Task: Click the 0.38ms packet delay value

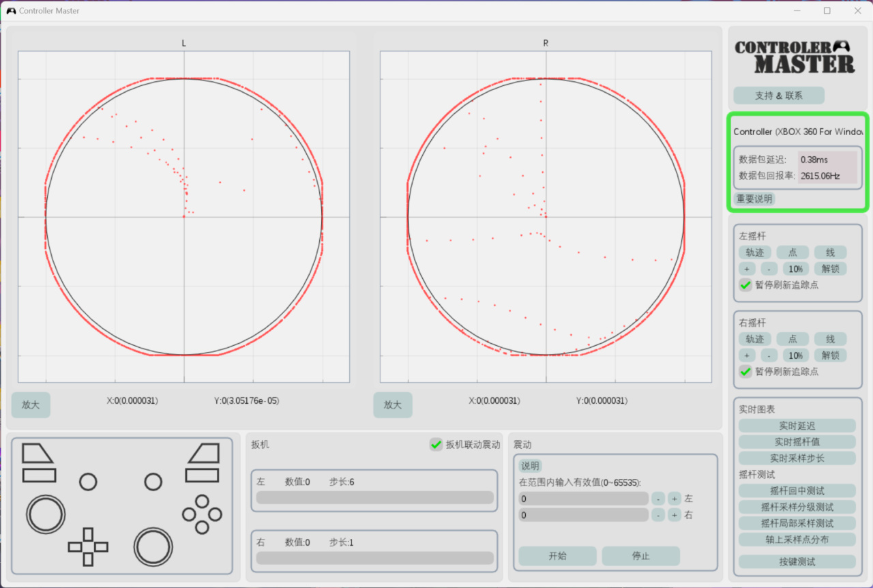Action: coord(814,160)
